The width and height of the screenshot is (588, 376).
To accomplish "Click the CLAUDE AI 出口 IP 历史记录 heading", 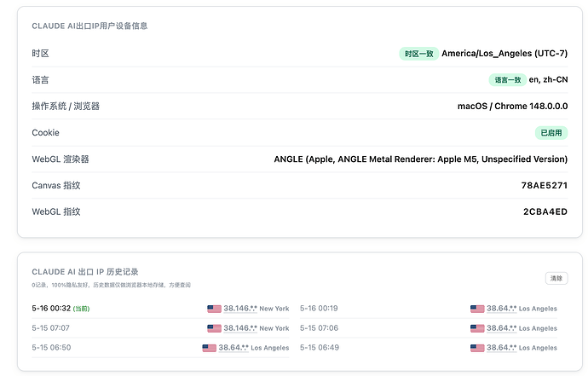I will (x=85, y=272).
